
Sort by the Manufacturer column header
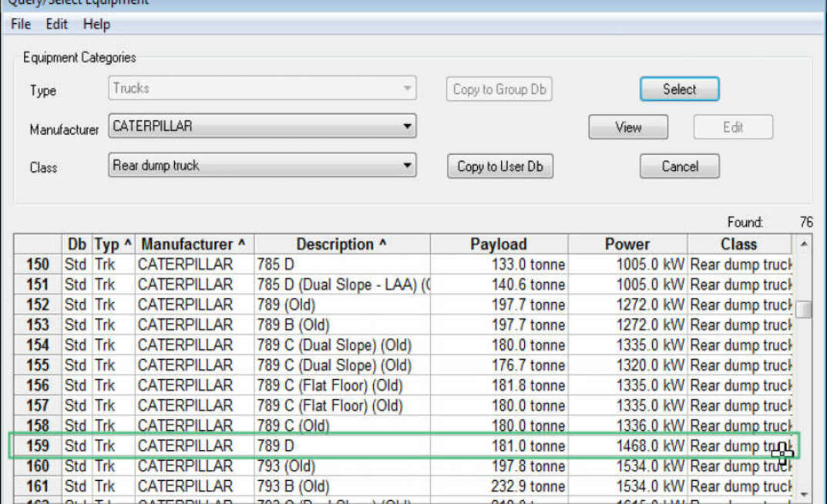[x=193, y=244]
